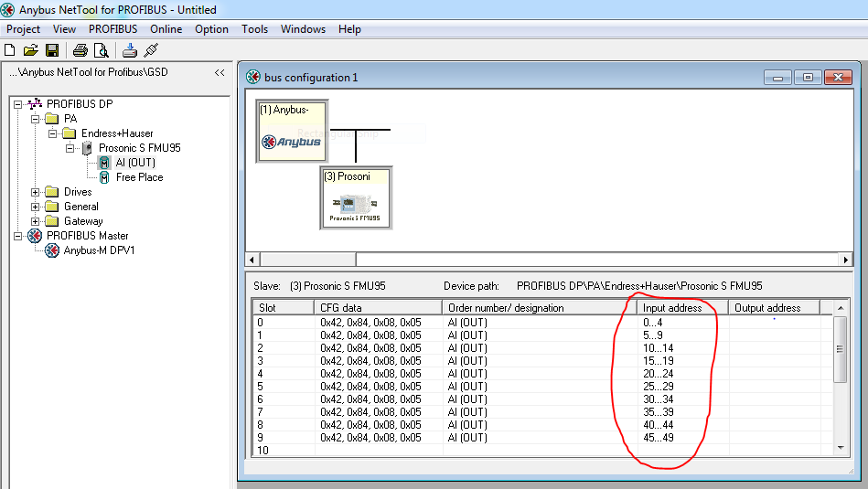The width and height of the screenshot is (868, 489).
Task: Click the Gateway folder icon
Action: [52, 220]
